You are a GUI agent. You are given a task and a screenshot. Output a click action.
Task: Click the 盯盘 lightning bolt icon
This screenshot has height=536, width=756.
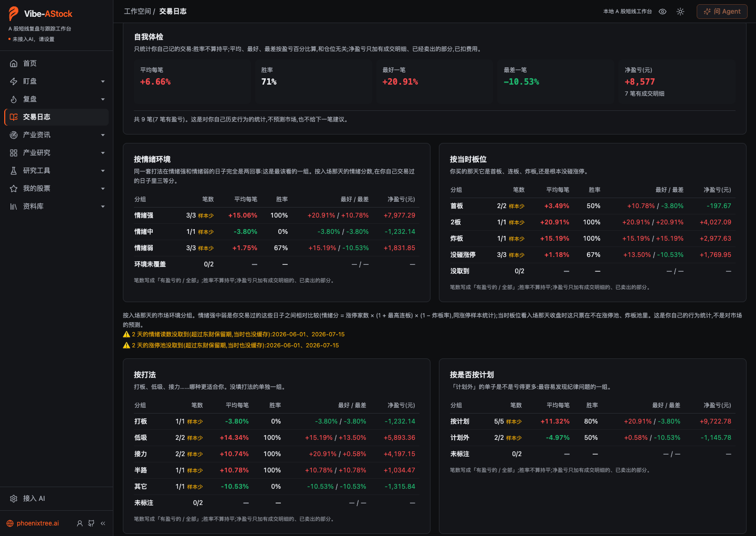tap(14, 81)
